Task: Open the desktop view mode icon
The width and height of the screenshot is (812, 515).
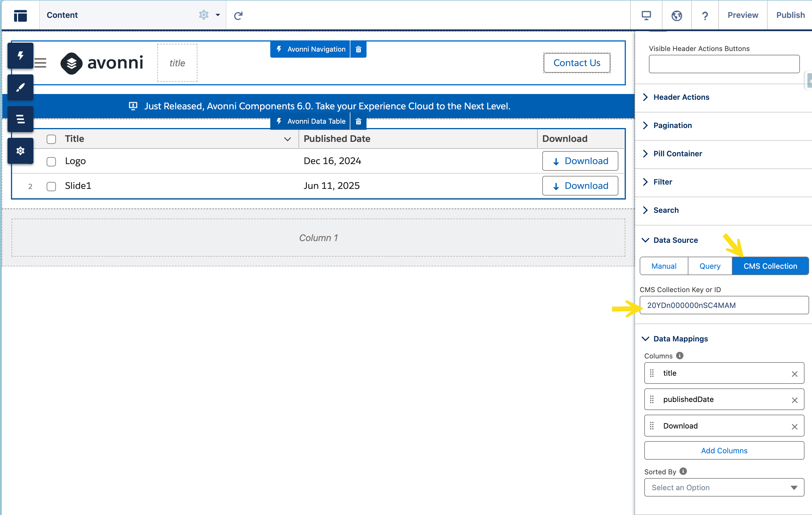Action: tap(646, 15)
